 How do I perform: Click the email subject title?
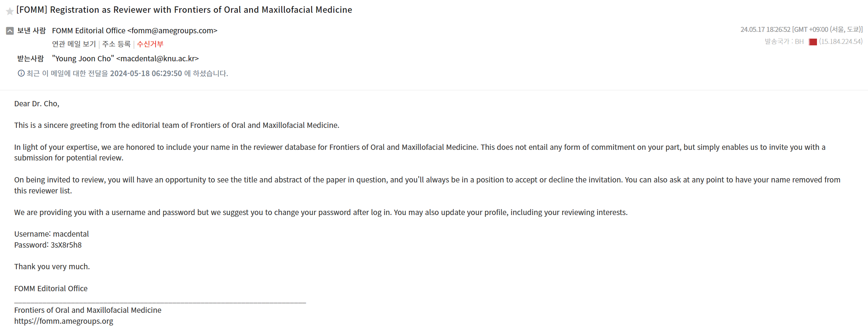click(x=184, y=10)
